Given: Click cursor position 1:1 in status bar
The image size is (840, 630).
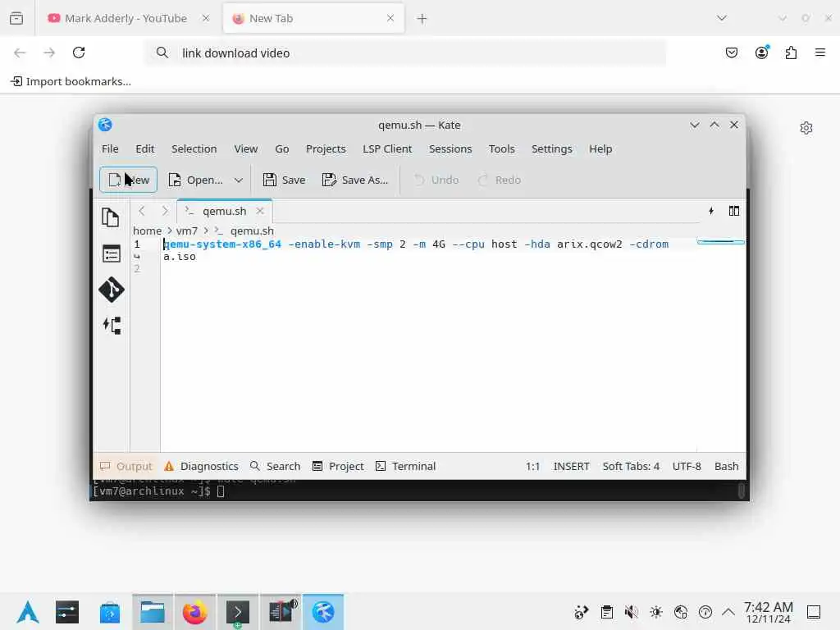Looking at the screenshot, I should (x=532, y=466).
